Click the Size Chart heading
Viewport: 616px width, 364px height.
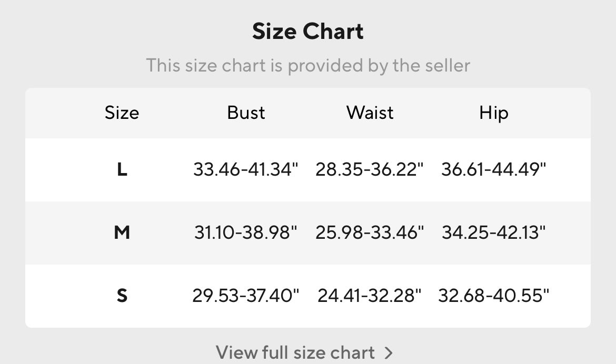coord(308,32)
